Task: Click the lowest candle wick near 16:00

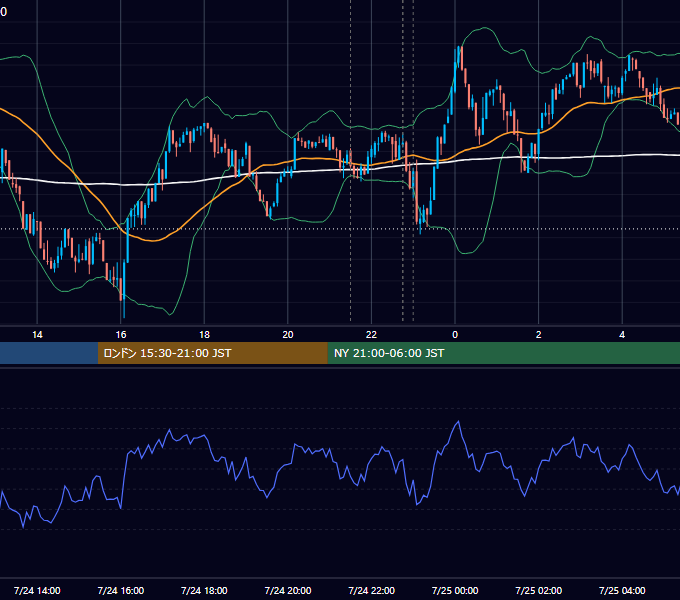Action: (124, 308)
